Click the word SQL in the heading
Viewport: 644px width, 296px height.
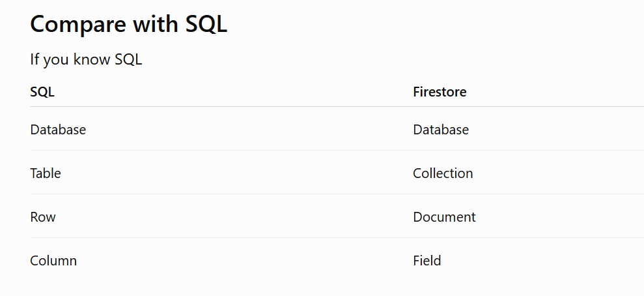point(206,25)
